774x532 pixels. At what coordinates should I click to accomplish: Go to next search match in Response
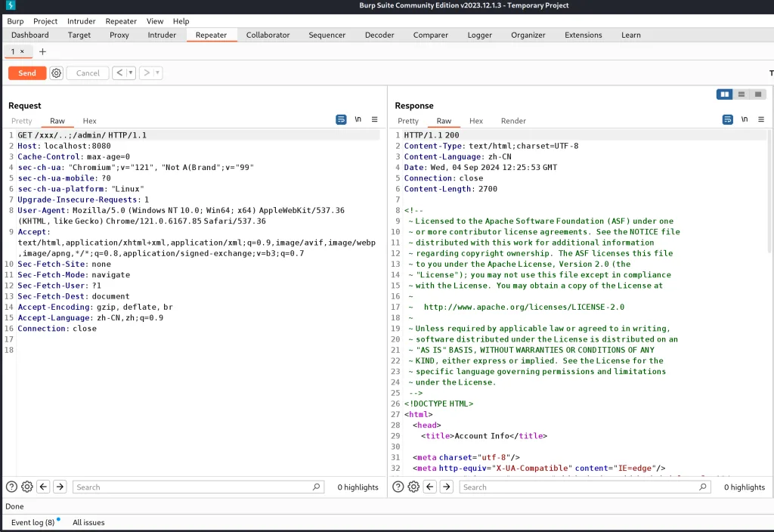(446, 487)
